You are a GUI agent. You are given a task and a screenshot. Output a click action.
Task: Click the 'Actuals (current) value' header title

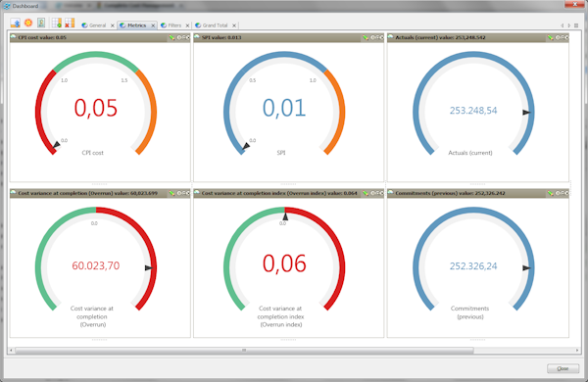pyautogui.click(x=440, y=37)
